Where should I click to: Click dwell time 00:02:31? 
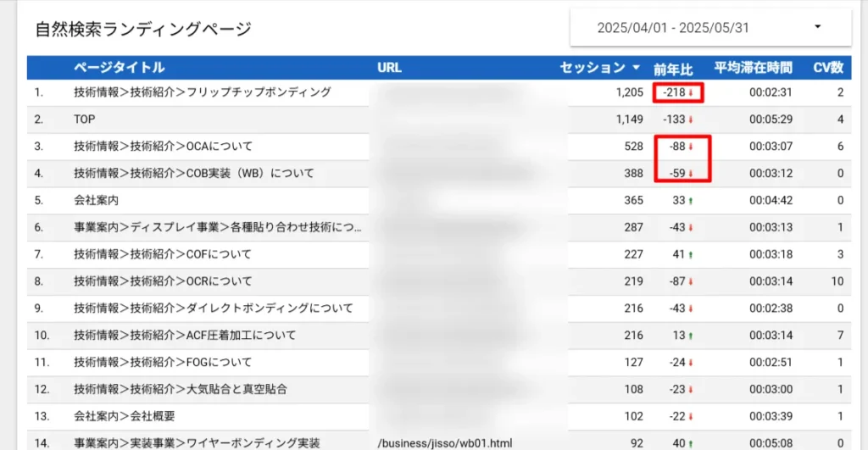pos(771,92)
